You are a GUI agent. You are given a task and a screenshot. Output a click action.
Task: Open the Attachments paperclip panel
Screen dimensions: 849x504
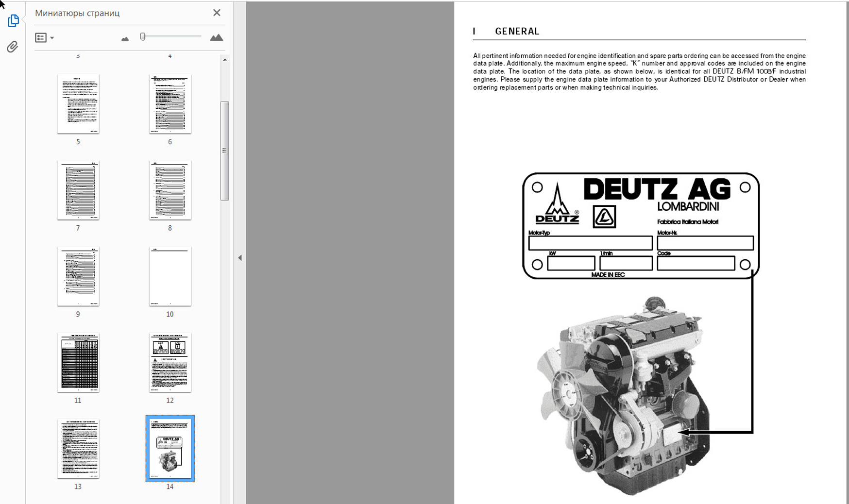[13, 47]
